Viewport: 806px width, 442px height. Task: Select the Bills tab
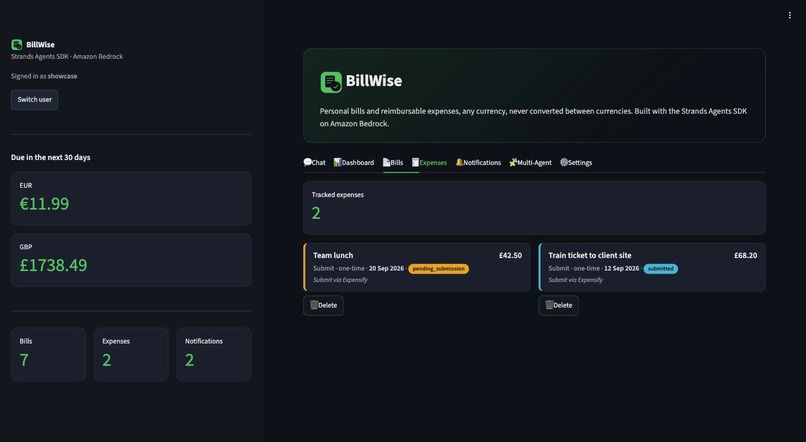click(x=393, y=162)
